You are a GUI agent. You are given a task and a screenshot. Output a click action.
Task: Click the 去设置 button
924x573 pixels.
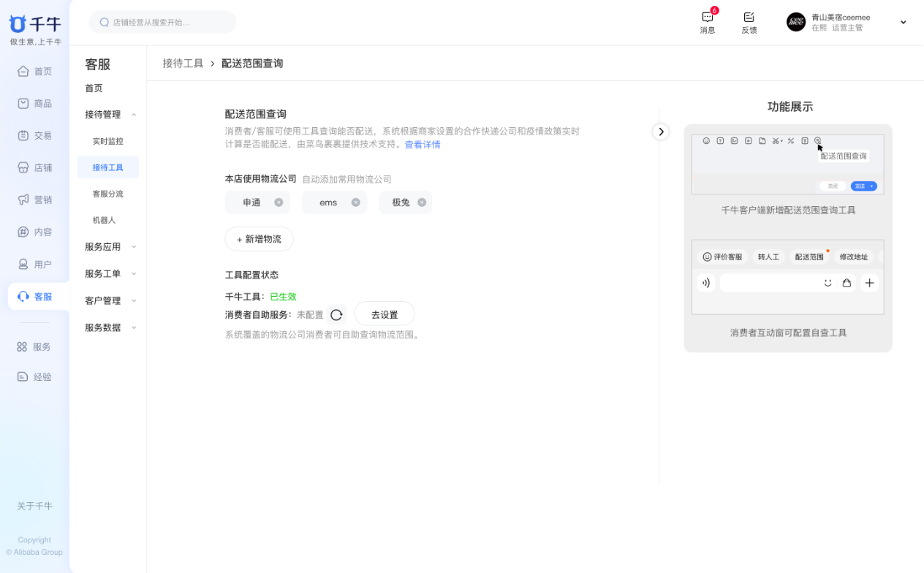[x=385, y=315]
